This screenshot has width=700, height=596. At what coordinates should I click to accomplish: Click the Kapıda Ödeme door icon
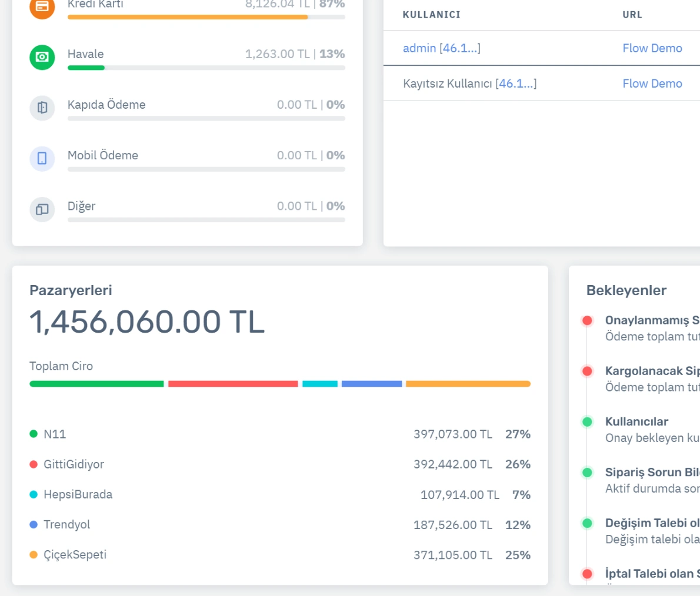point(42,108)
